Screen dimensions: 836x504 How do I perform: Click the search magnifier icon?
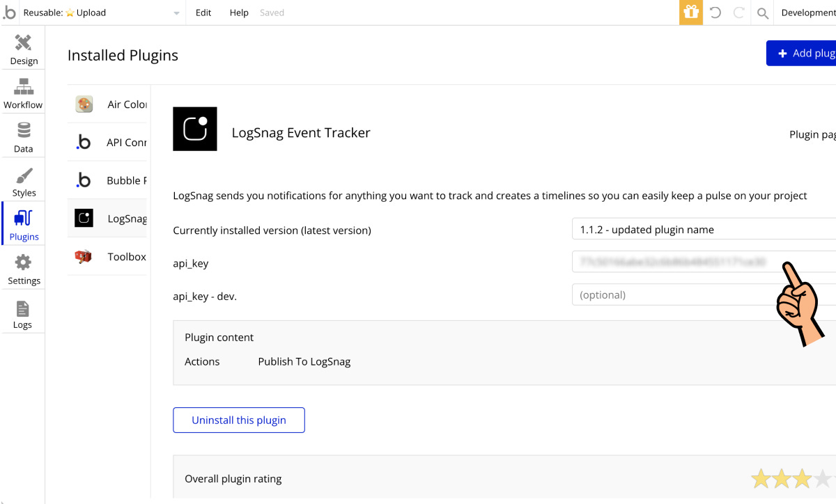763,13
